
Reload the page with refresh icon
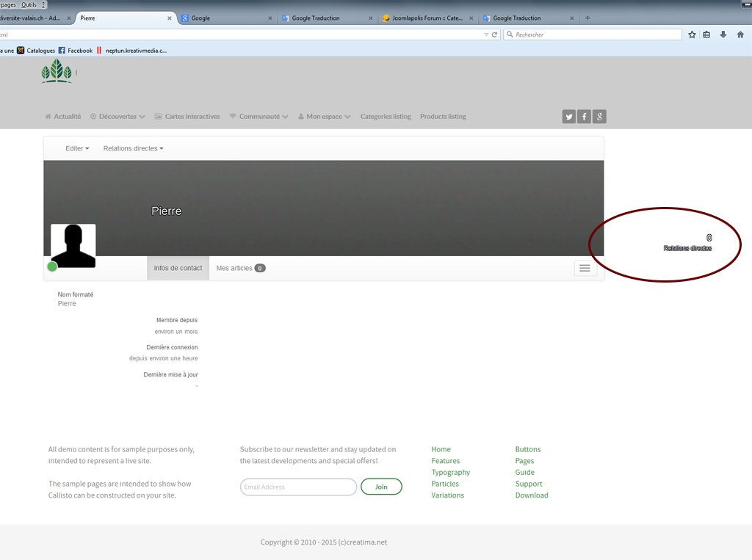pos(494,34)
